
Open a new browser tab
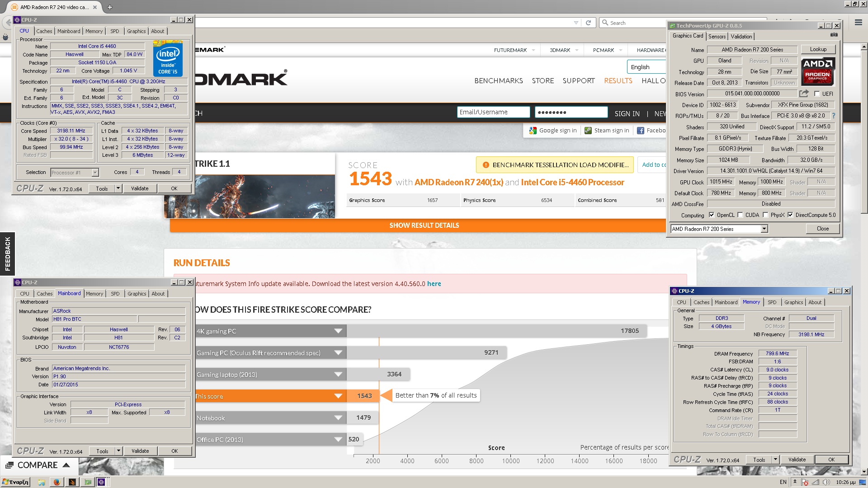(109, 7)
